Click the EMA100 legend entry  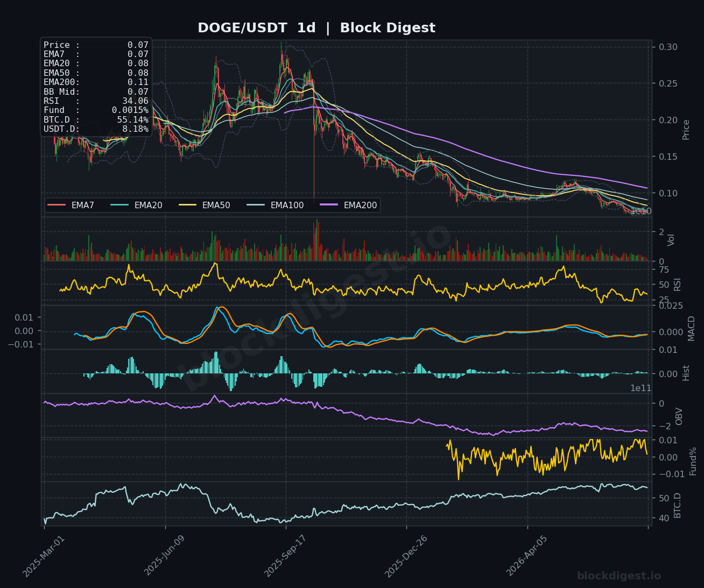coord(275,205)
